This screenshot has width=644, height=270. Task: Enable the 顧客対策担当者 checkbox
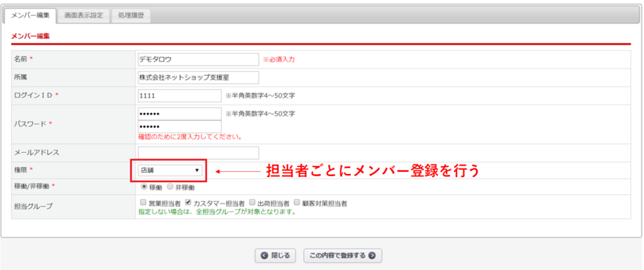[x=297, y=202]
